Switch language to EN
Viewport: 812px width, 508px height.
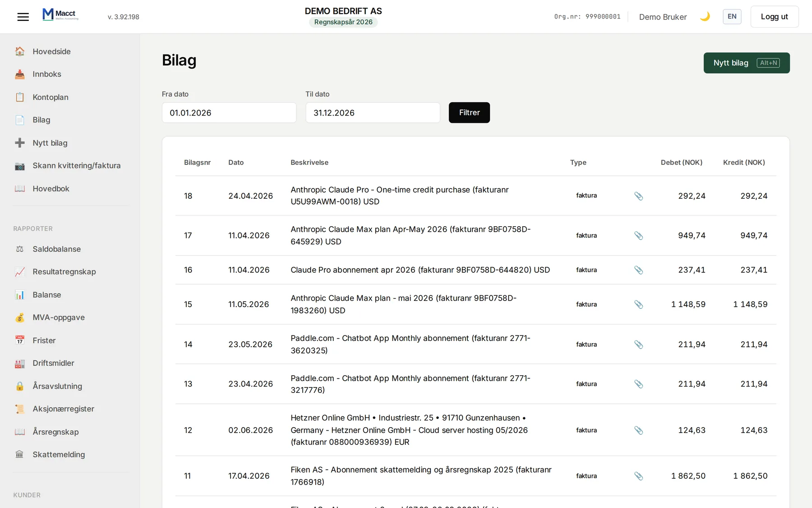coord(732,17)
